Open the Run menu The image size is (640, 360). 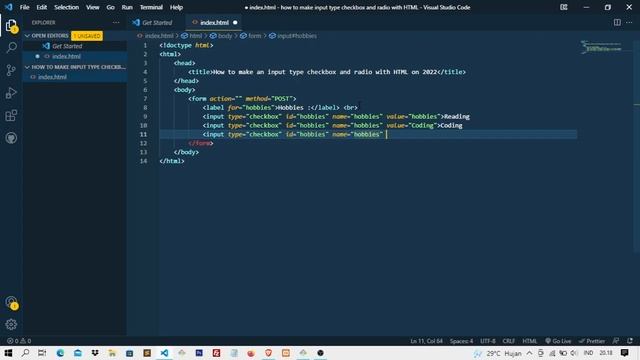(127, 7)
